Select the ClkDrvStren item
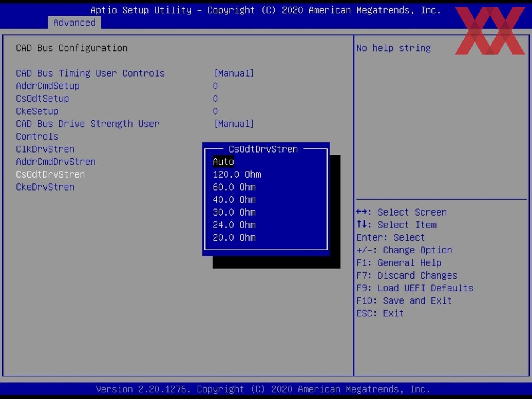Viewport: 532px width, 399px height. (x=45, y=149)
